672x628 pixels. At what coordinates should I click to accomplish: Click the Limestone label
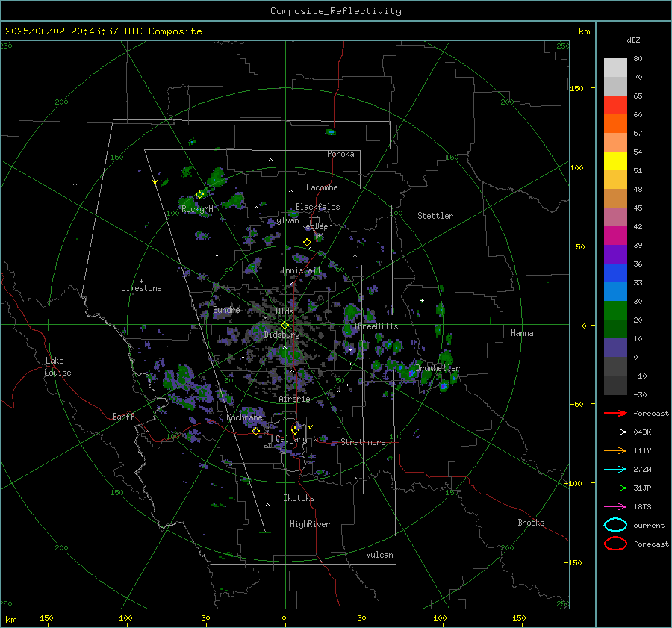141,288
